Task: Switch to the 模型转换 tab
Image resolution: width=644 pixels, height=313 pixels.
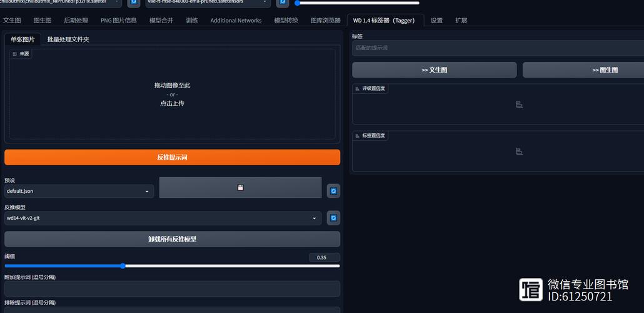Action: tap(286, 20)
